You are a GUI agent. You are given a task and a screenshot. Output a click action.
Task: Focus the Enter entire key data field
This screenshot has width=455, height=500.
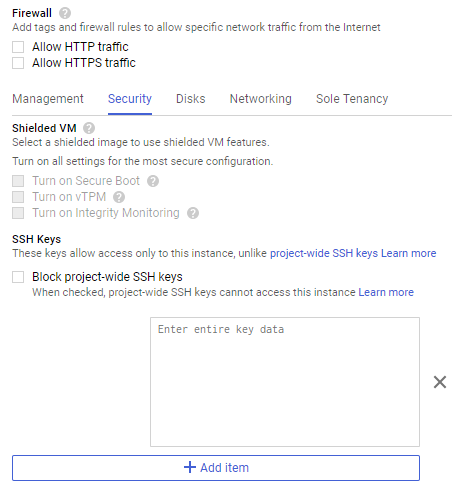pos(285,382)
